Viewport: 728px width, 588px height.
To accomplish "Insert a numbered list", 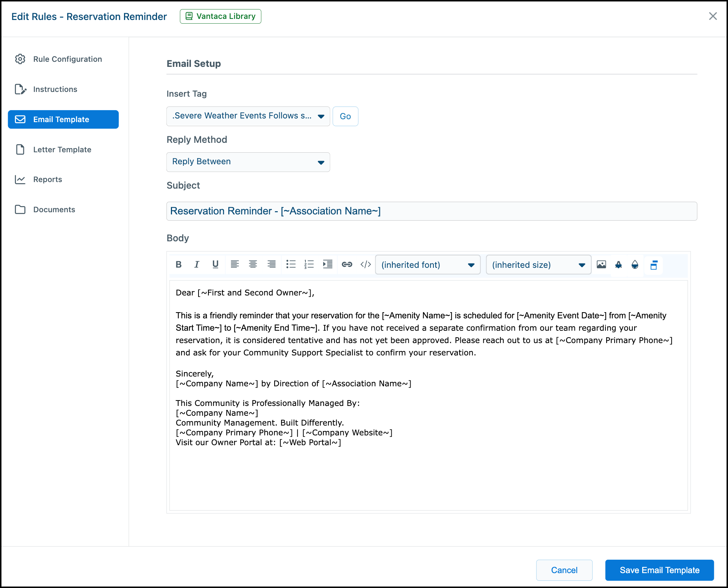I will [x=309, y=265].
